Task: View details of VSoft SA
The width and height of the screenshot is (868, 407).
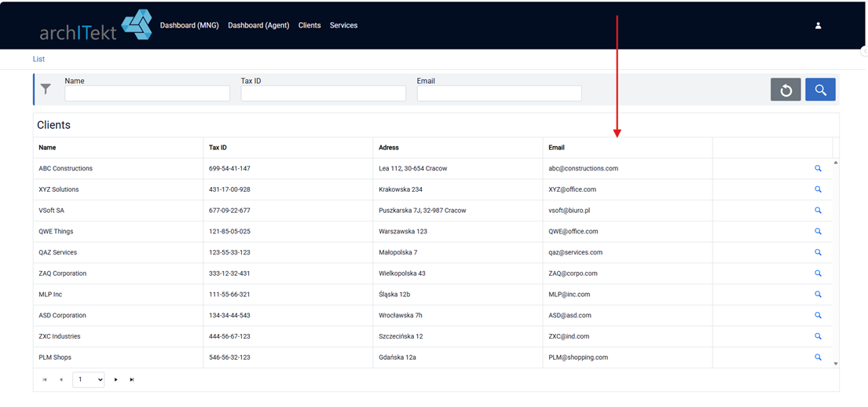Action: (x=818, y=211)
